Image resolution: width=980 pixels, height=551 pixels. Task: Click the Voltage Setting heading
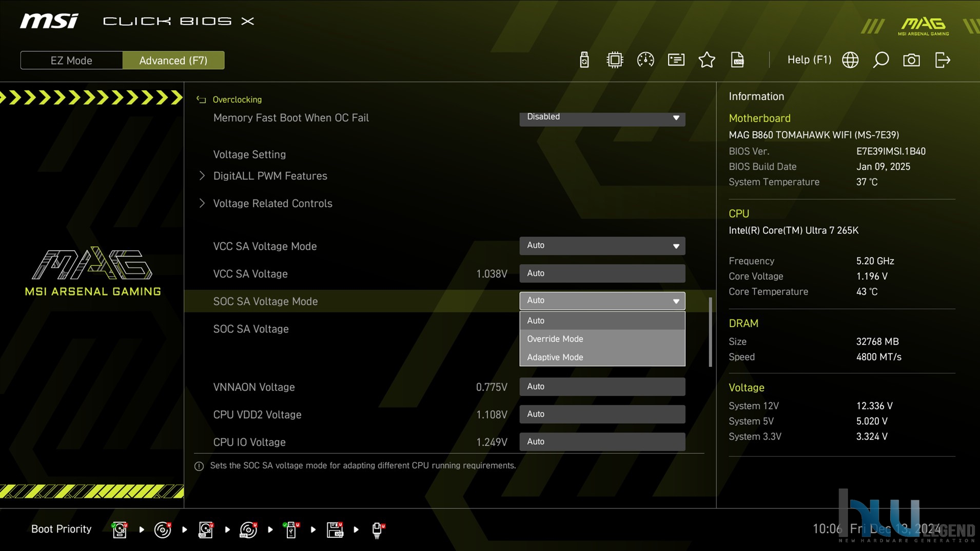249,154
